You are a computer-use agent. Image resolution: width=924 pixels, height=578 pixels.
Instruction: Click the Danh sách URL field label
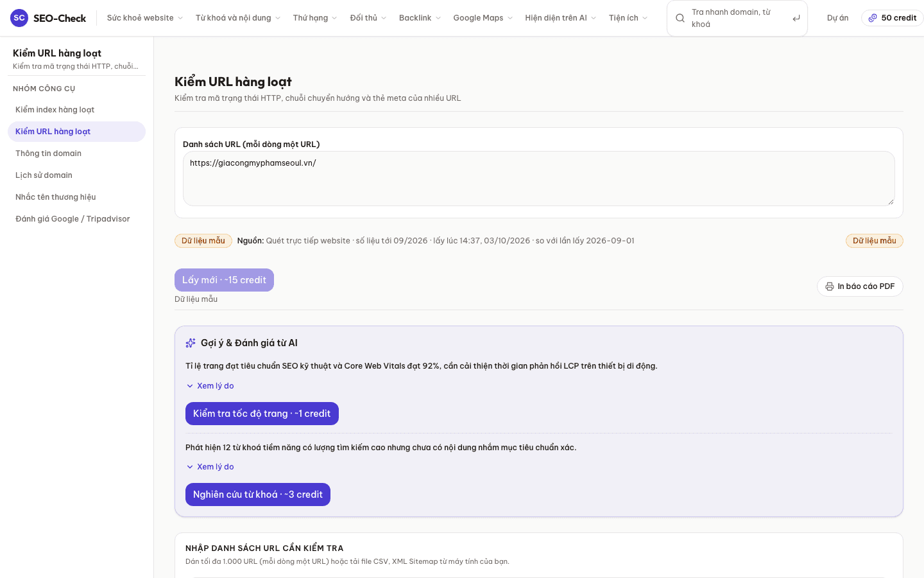point(252,144)
